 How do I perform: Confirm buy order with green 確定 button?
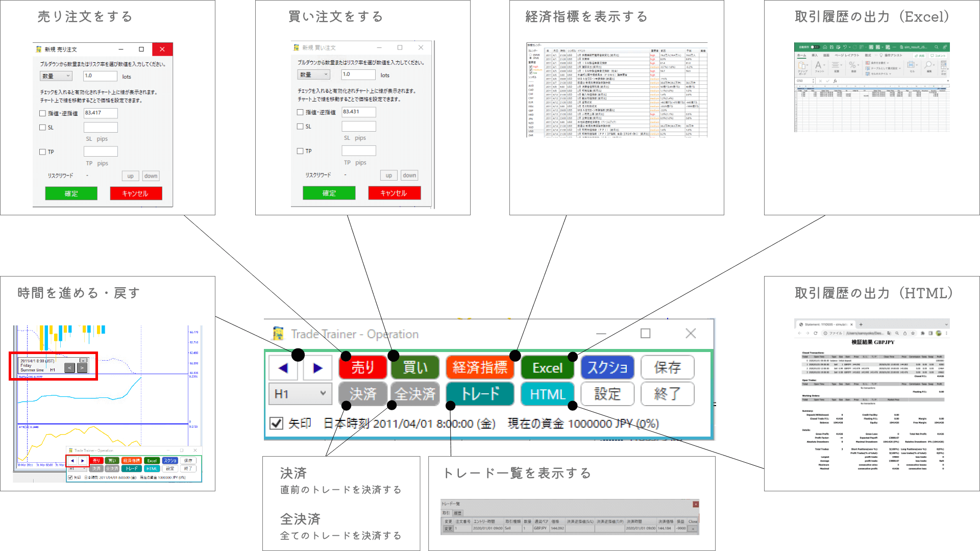pos(329,193)
